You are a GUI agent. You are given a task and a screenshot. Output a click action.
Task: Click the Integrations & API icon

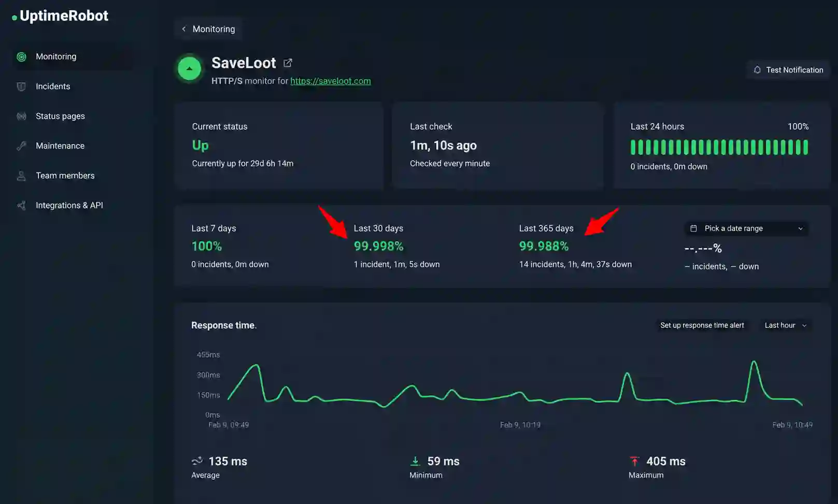tap(21, 206)
